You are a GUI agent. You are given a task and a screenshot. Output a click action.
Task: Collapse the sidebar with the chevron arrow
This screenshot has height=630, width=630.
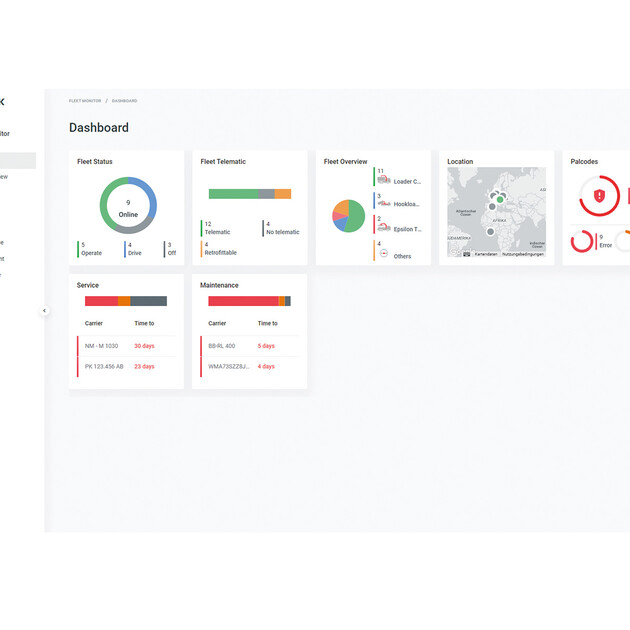click(44, 311)
